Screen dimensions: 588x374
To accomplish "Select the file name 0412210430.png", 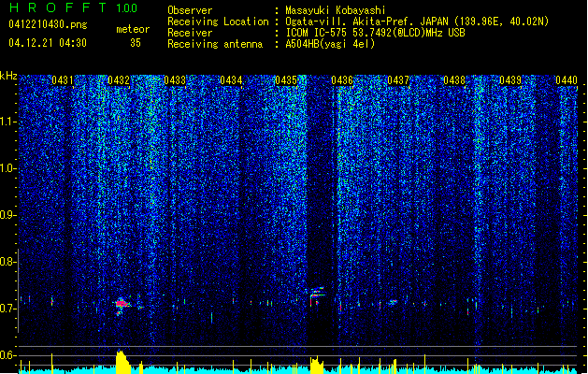I will [48, 24].
